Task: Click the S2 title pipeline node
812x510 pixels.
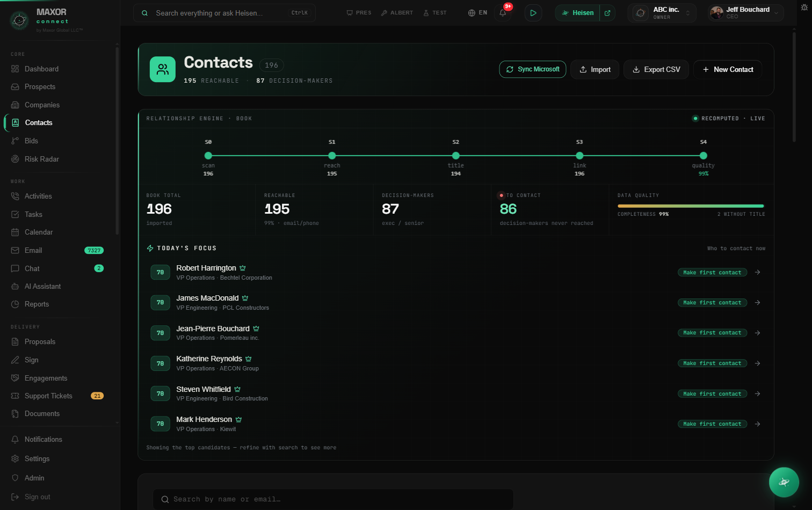Action: (x=456, y=156)
